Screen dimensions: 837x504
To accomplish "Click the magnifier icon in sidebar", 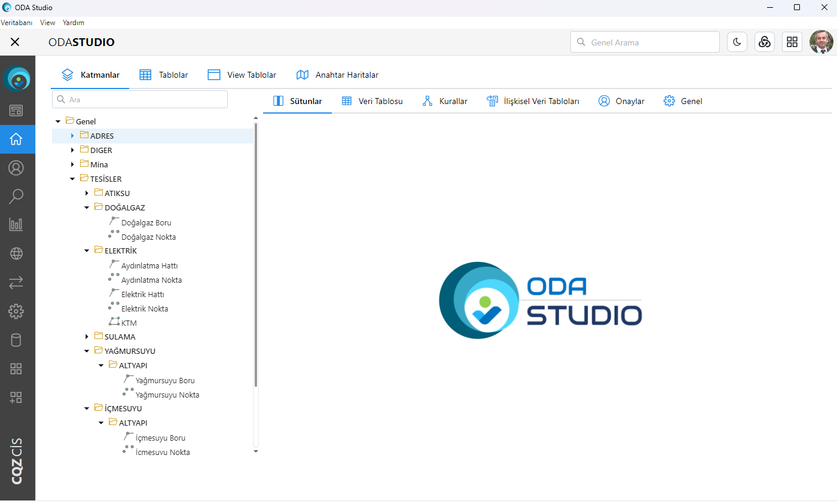I will tap(17, 196).
